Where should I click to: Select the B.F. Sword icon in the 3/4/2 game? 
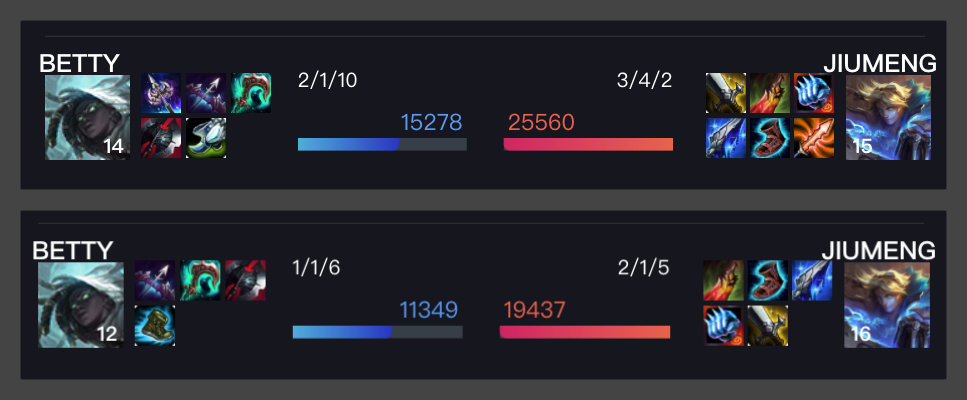(x=726, y=93)
